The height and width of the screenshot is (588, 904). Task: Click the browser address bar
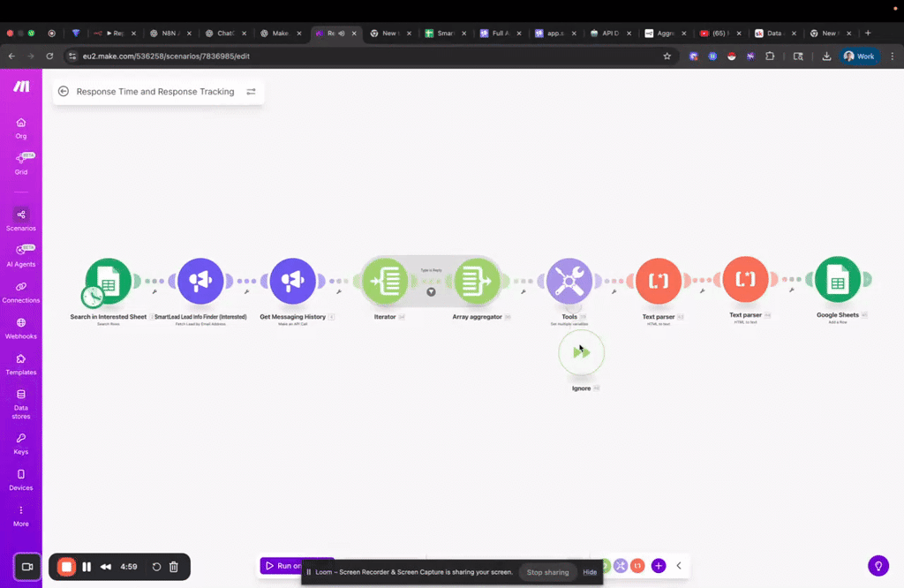pyautogui.click(x=369, y=56)
